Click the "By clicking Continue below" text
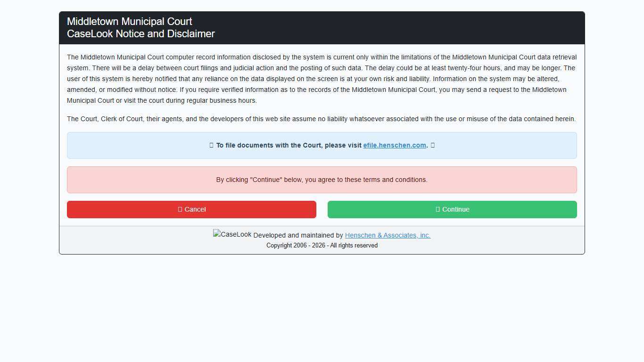 [322, 180]
